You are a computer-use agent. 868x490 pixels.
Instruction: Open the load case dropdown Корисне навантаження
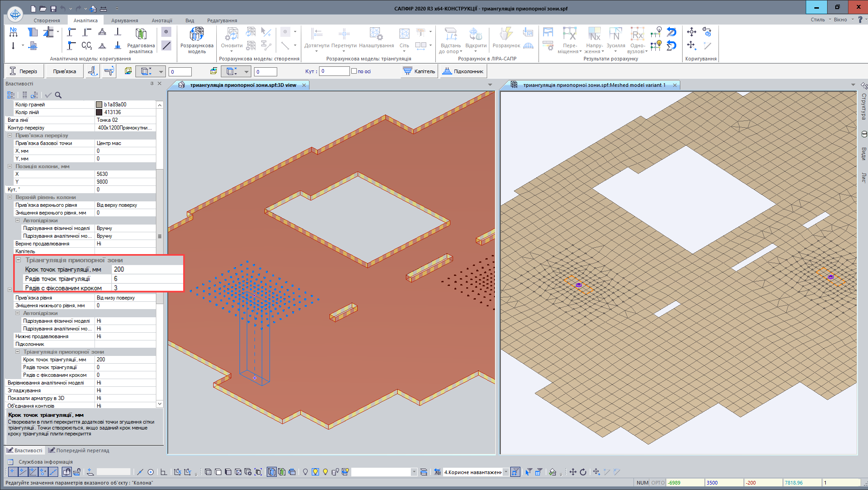tap(505, 472)
